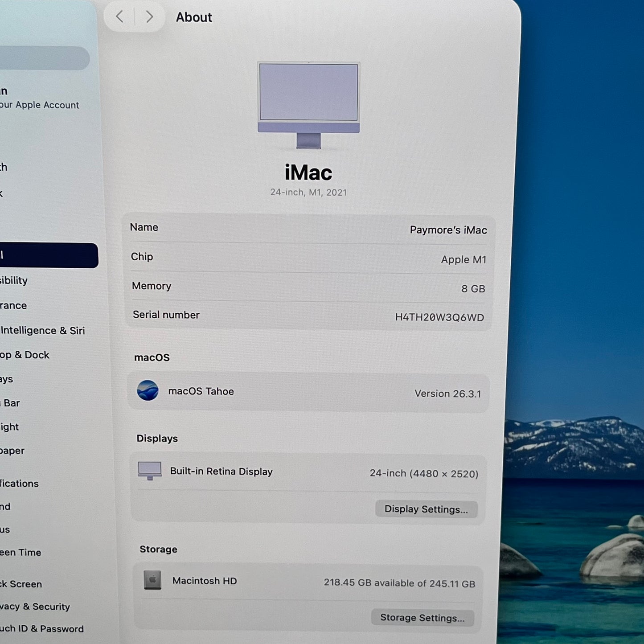644x644 pixels.
Task: Select Apple Intelligence & Siri
Action: click(x=43, y=330)
